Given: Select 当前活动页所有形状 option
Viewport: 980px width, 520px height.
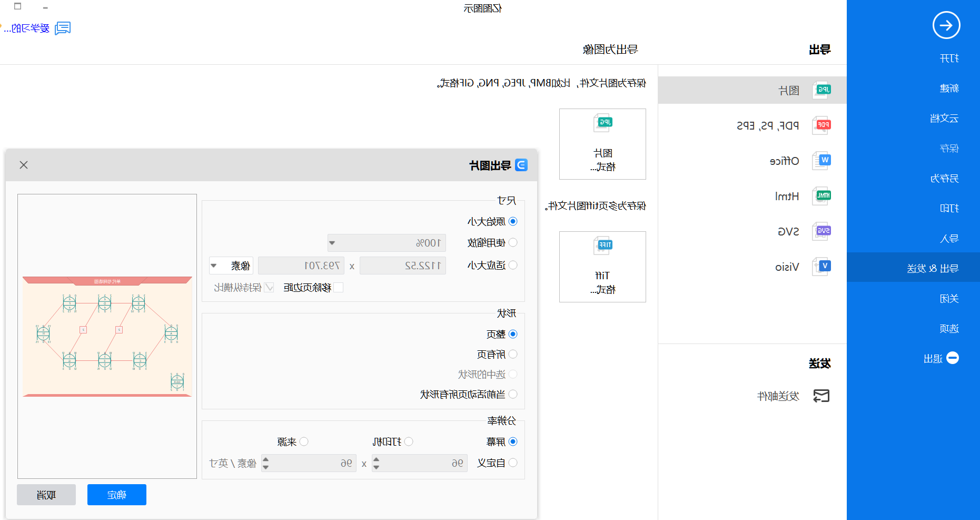Looking at the screenshot, I should pyautogui.click(x=513, y=394).
